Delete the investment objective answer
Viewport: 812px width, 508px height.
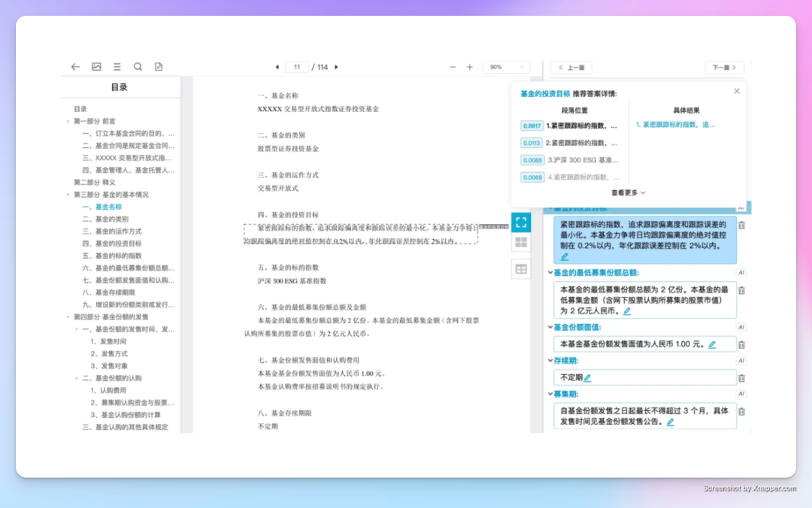pyautogui.click(x=741, y=225)
